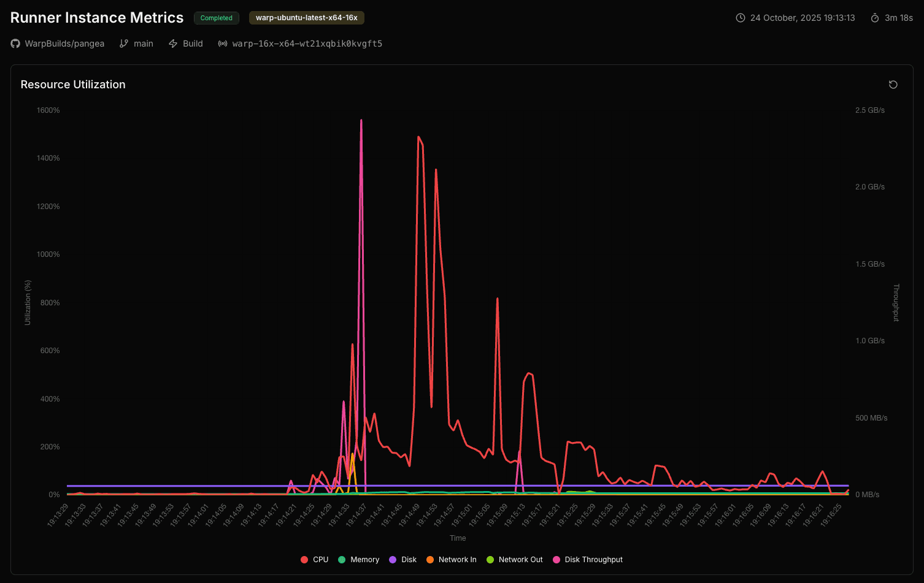This screenshot has height=583, width=924.
Task: Click the green Memory color dot
Action: click(342, 559)
